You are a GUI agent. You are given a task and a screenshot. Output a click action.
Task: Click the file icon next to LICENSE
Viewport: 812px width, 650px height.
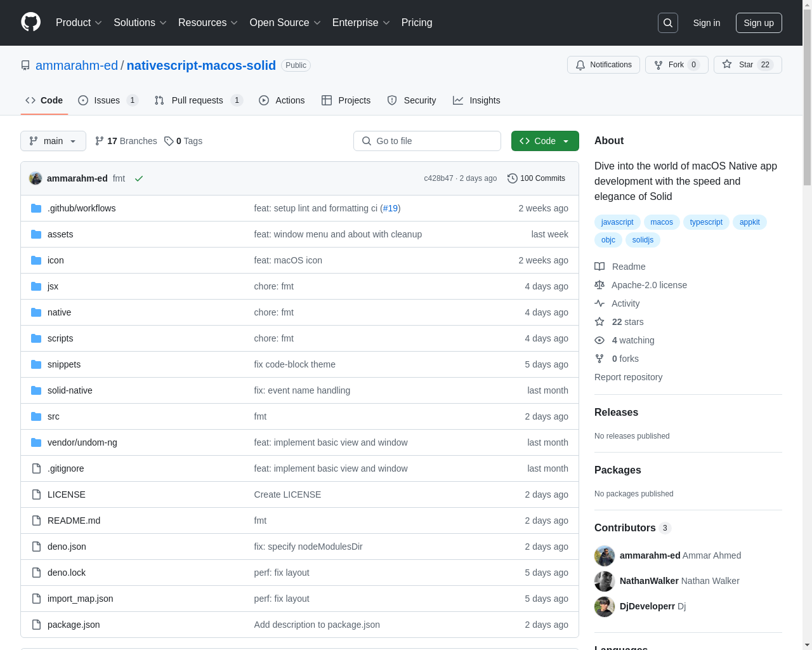click(x=36, y=494)
